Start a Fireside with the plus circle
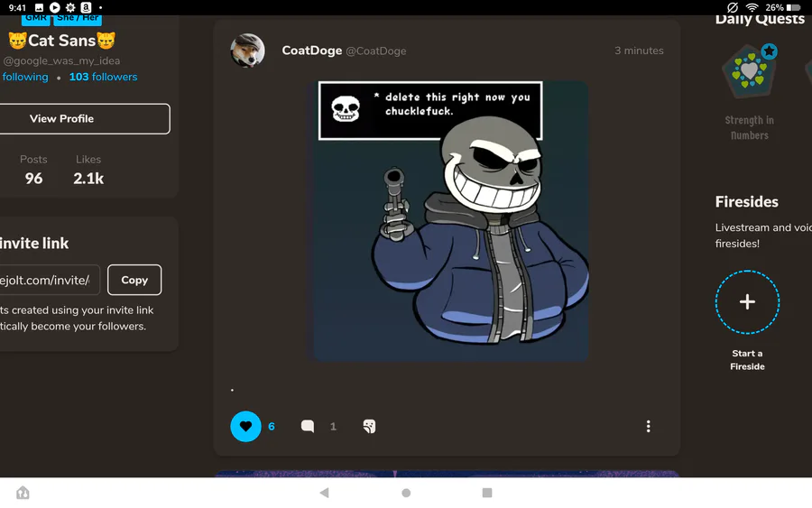This screenshot has width=812, height=508. pos(747,302)
